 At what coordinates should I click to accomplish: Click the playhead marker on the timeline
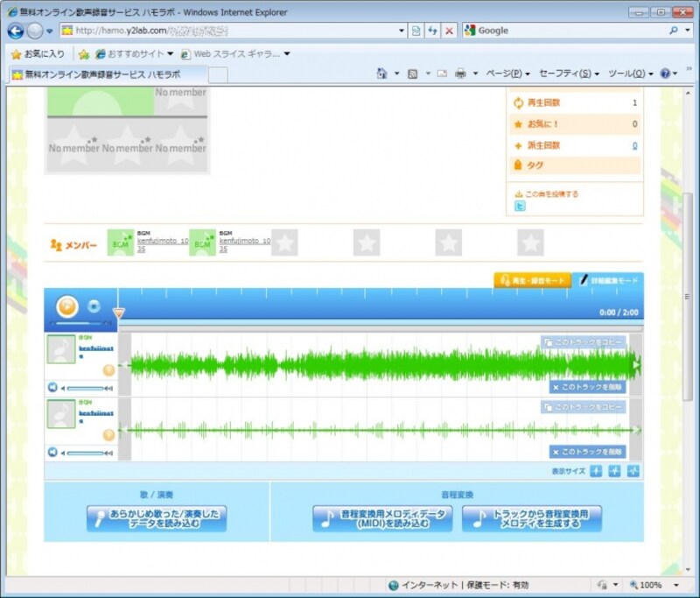coord(120,313)
